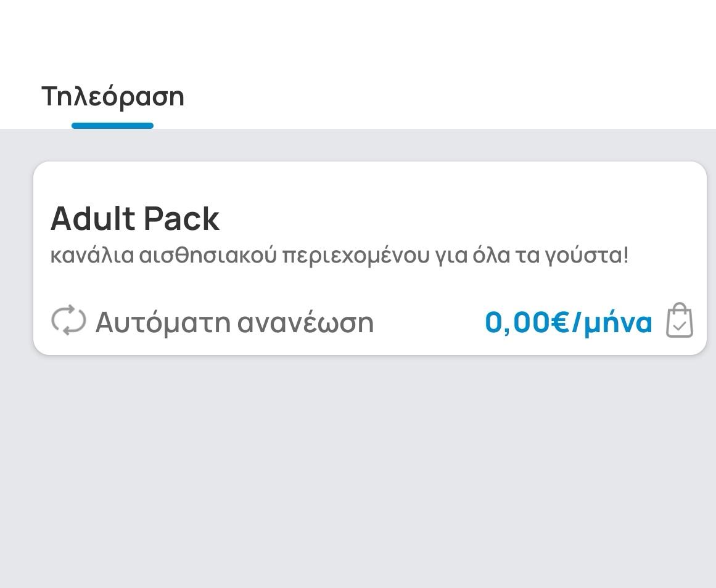Click the blue underline beneath Τηλεόραση

click(x=112, y=126)
